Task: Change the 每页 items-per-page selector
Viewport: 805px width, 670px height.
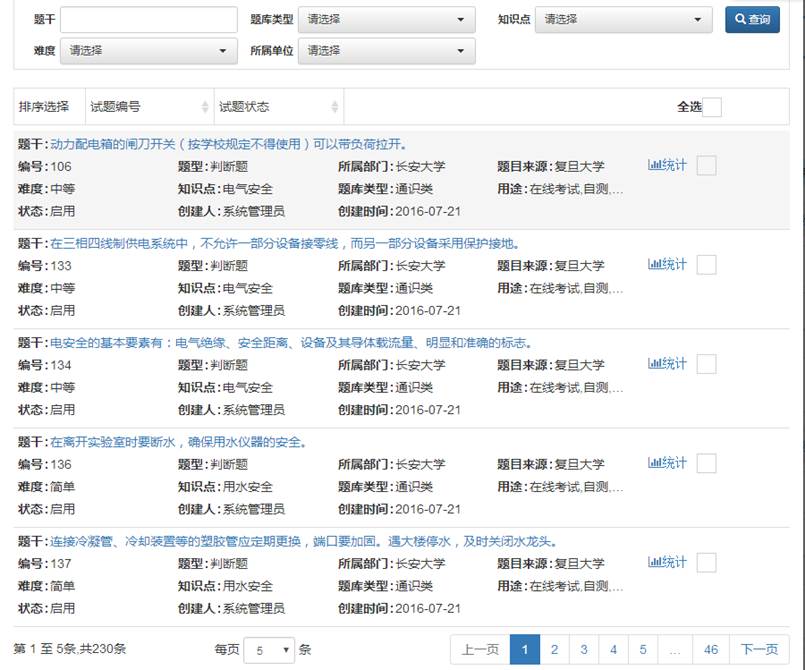Action: coord(269,649)
